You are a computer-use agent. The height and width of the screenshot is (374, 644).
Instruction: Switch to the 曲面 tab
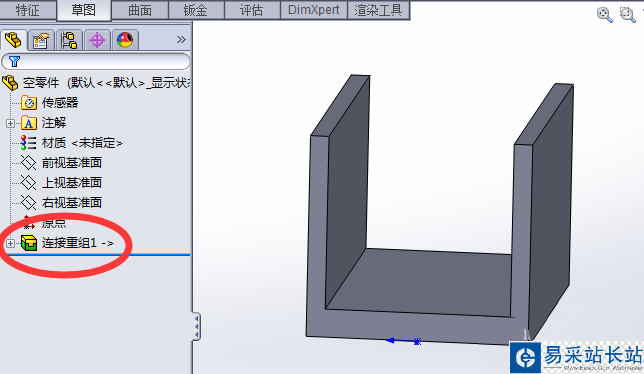[140, 10]
